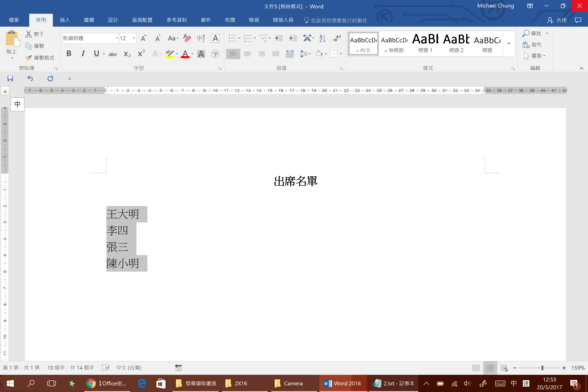Viewport: 588px width, 392px height.
Task: Click the Sort A-Z icon
Action: coord(322,38)
